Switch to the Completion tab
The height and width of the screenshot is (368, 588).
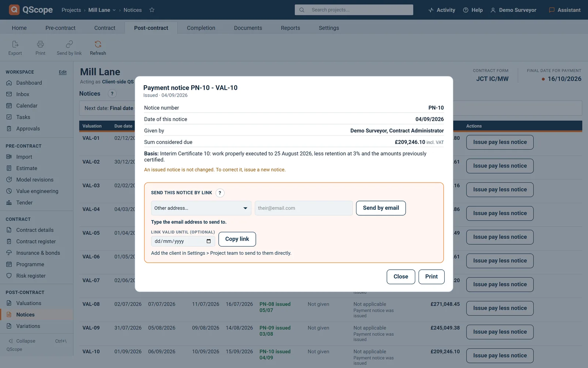coord(201,28)
